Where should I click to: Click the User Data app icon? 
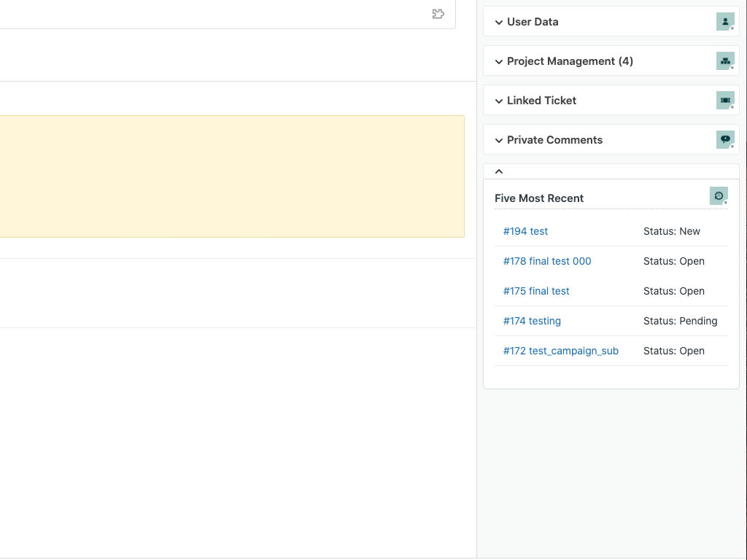724,22
